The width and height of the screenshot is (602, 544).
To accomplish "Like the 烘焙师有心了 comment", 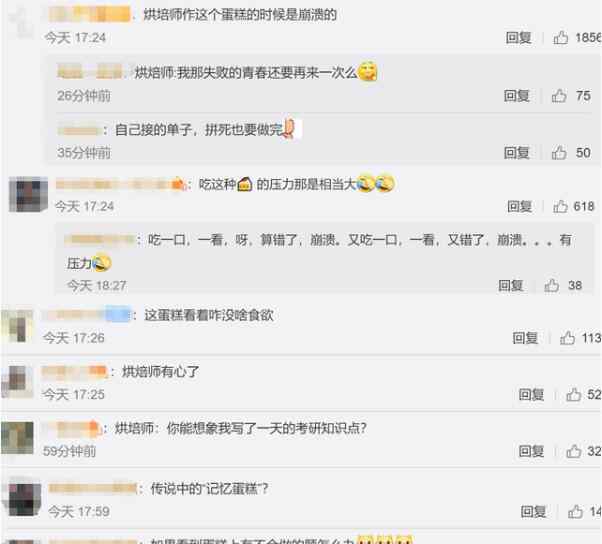I will (573, 395).
